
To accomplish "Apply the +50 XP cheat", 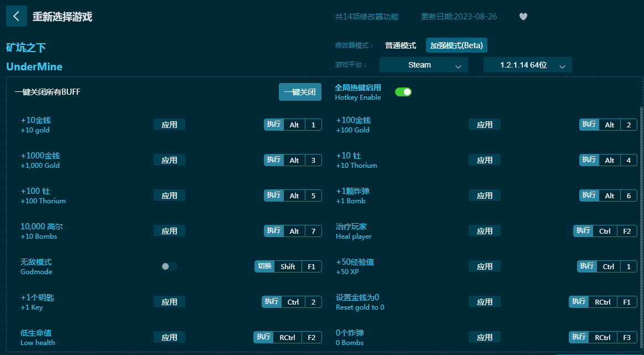I will pyautogui.click(x=485, y=266).
